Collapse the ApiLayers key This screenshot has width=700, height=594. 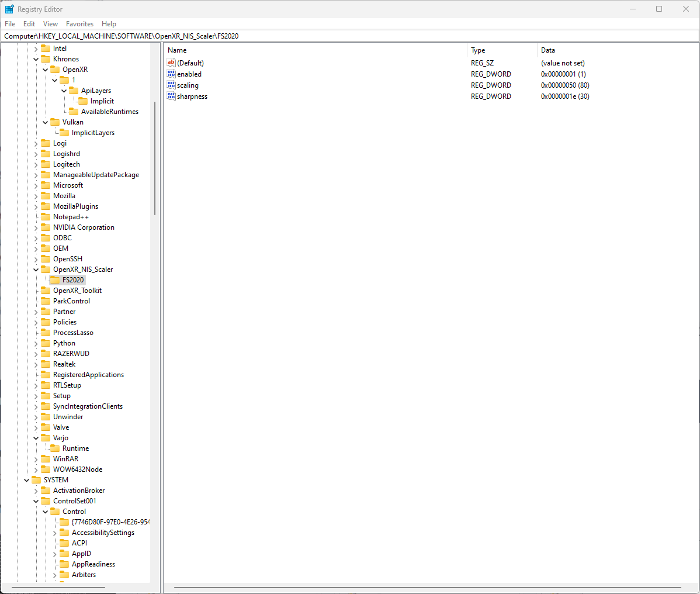point(64,91)
